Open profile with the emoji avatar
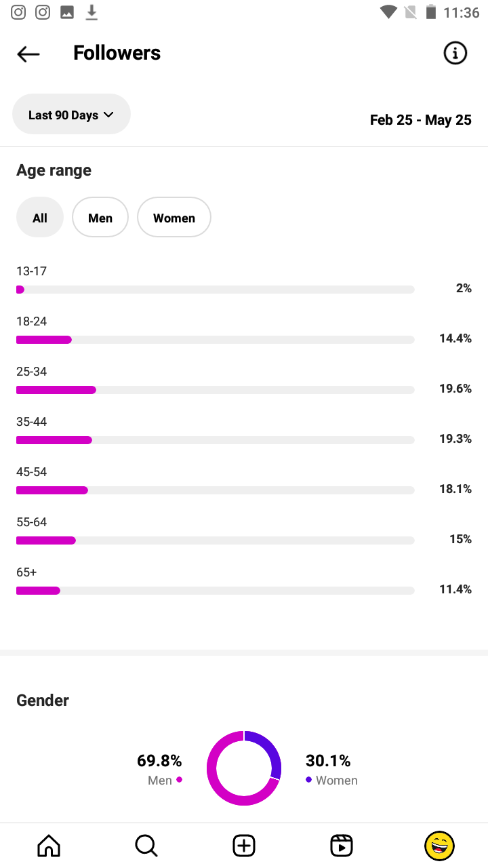This screenshot has width=488, height=868. pyautogui.click(x=439, y=846)
